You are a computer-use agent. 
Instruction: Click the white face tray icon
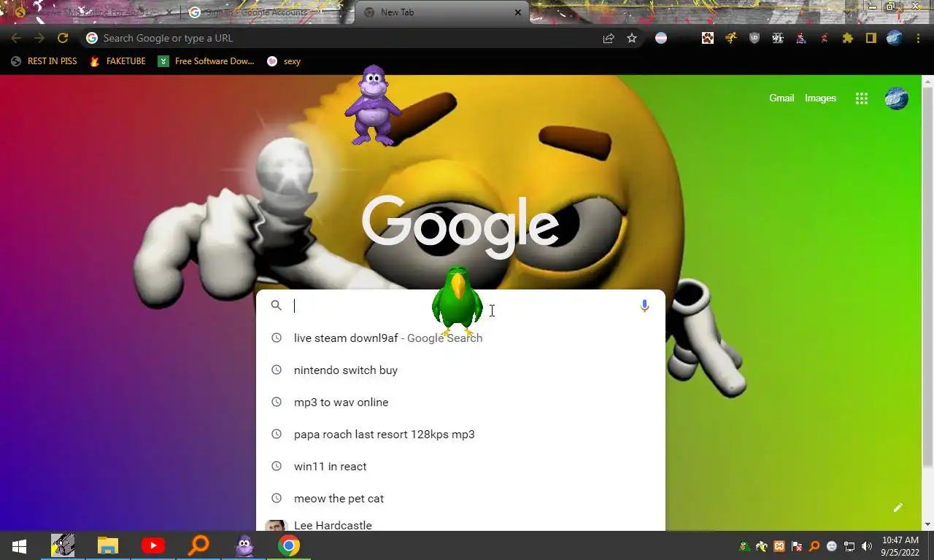point(832,546)
